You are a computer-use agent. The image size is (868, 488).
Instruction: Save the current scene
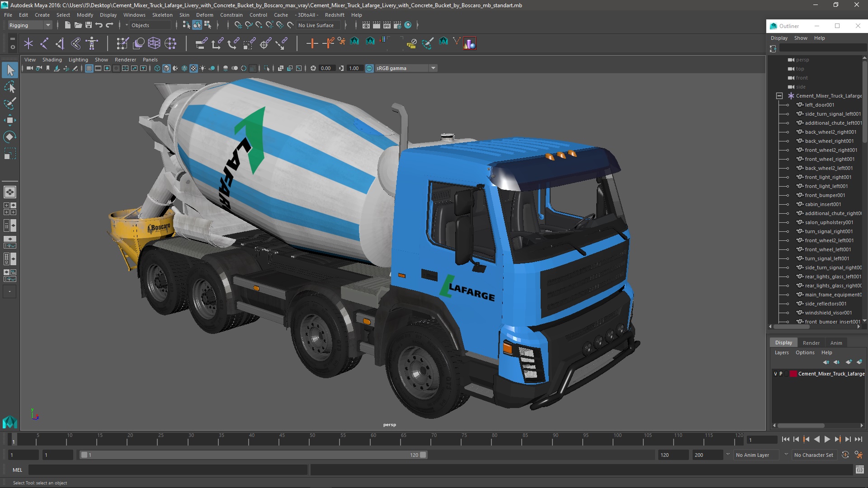[x=89, y=25]
